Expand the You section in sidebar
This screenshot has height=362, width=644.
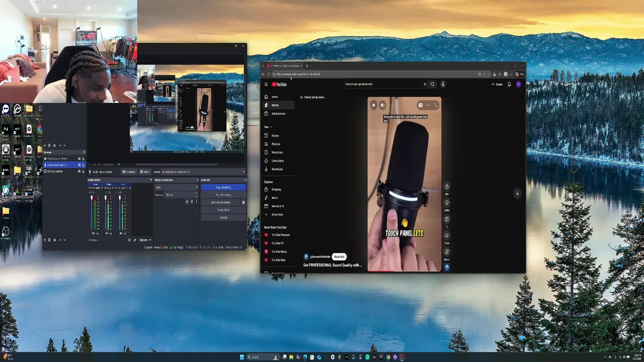pos(268,127)
